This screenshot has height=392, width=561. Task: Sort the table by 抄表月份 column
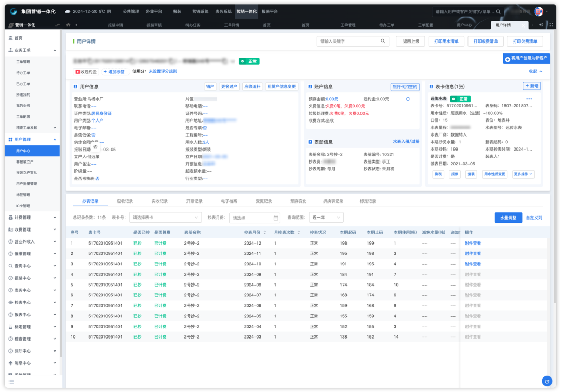[264, 232]
